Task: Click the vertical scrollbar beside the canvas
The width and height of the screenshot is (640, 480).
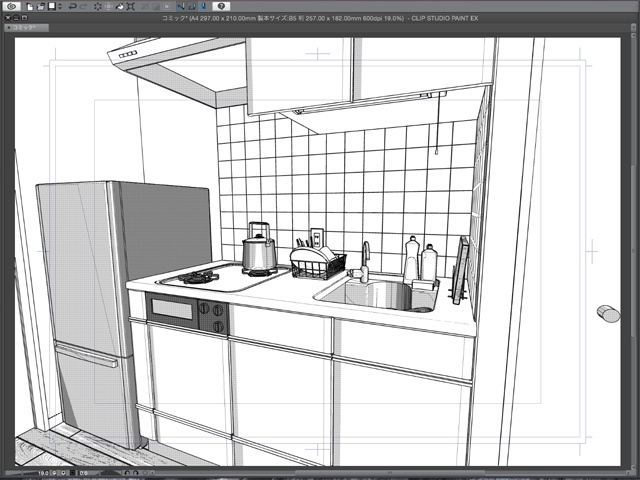Action: [x=633, y=251]
